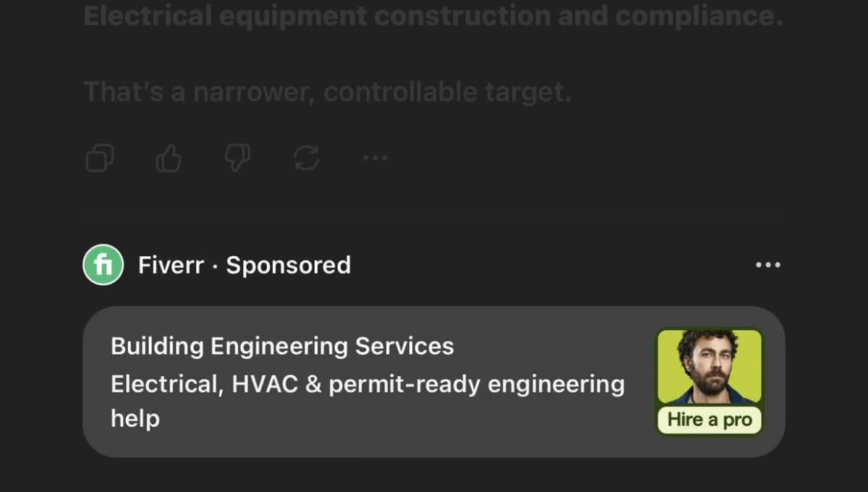
Task: Click the Sponsored label
Action: (x=288, y=265)
